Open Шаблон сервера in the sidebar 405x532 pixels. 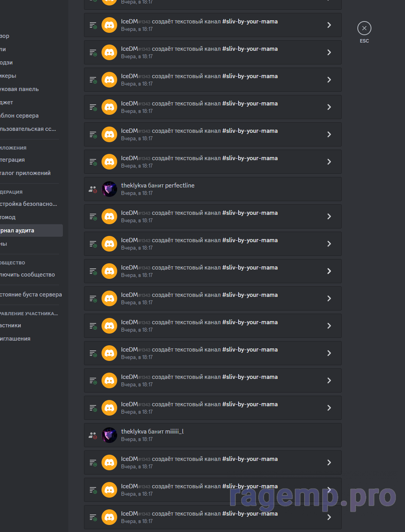20,116
